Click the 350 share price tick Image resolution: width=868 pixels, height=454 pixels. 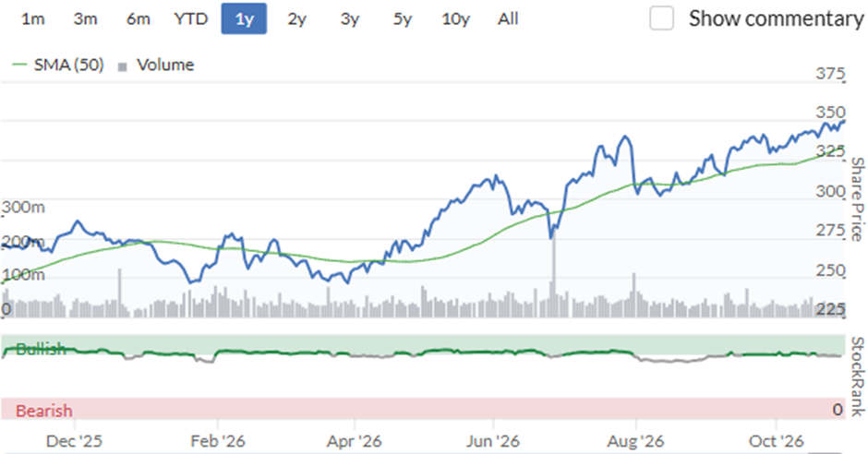coord(830,112)
